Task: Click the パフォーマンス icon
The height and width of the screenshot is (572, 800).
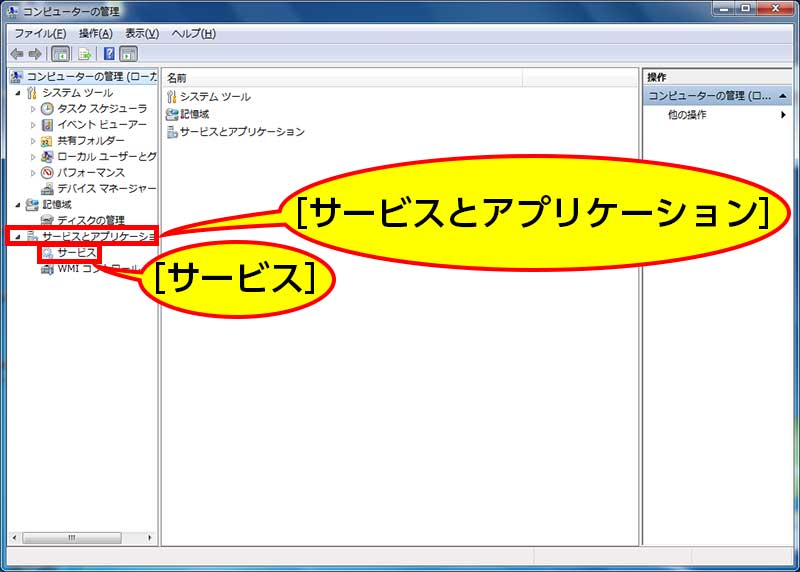Action: [x=47, y=172]
